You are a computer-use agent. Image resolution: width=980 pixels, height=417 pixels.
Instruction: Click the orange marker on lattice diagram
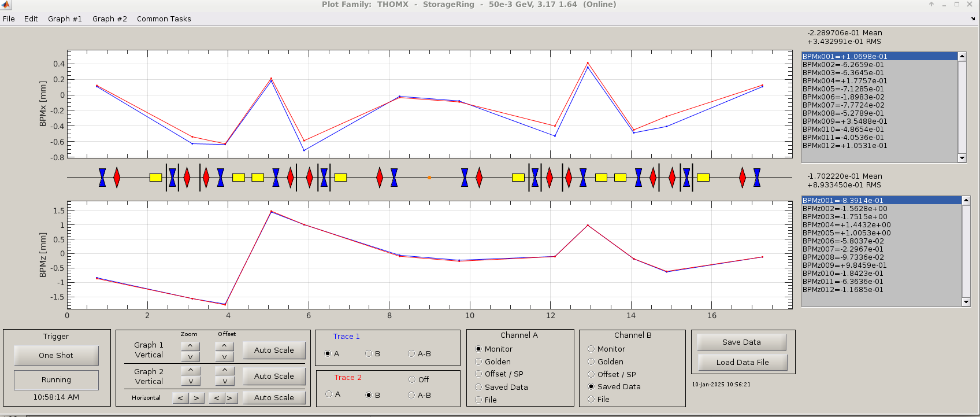[x=429, y=178]
